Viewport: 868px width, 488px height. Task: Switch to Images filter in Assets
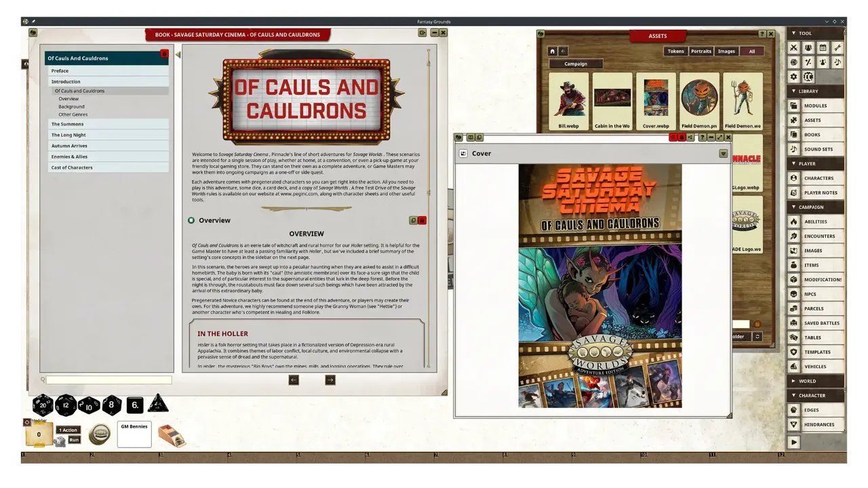(726, 51)
